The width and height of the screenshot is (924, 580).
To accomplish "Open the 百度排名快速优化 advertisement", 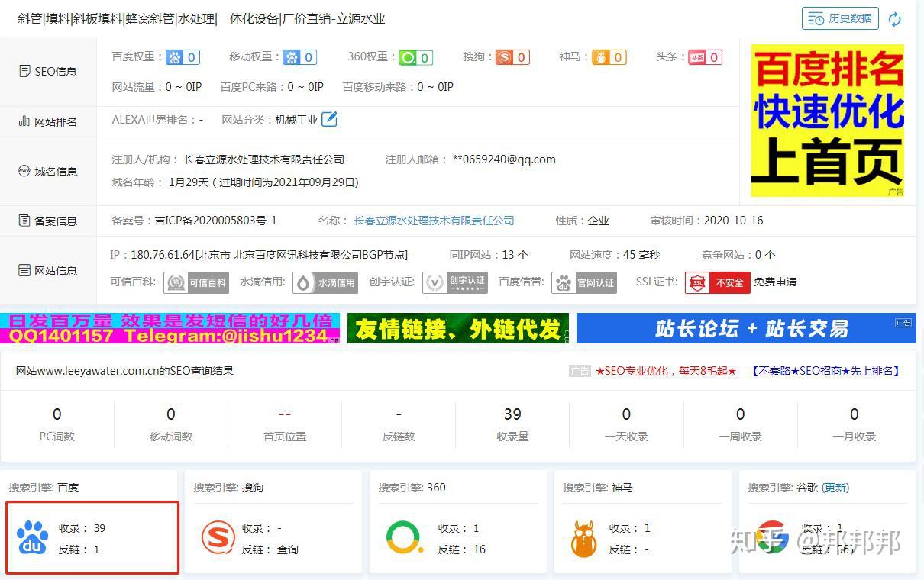I will point(828,121).
